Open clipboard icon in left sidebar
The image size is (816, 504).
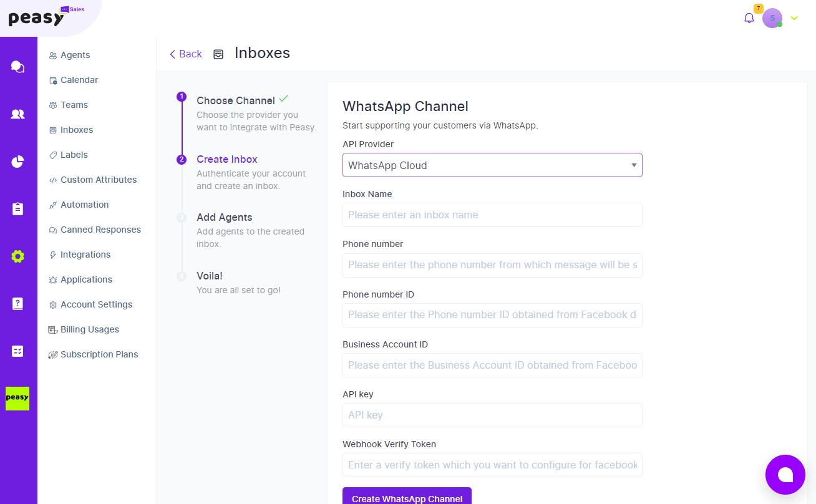[x=18, y=209]
